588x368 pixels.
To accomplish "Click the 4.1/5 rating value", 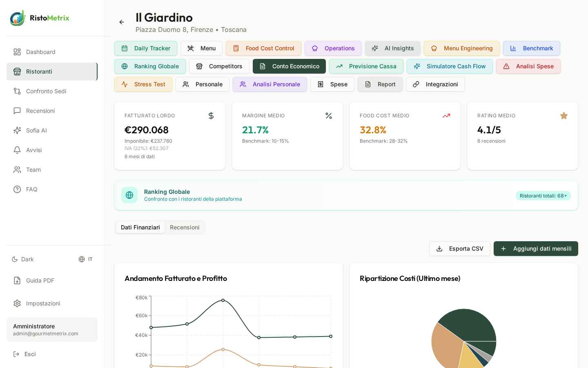I will 489,130.
